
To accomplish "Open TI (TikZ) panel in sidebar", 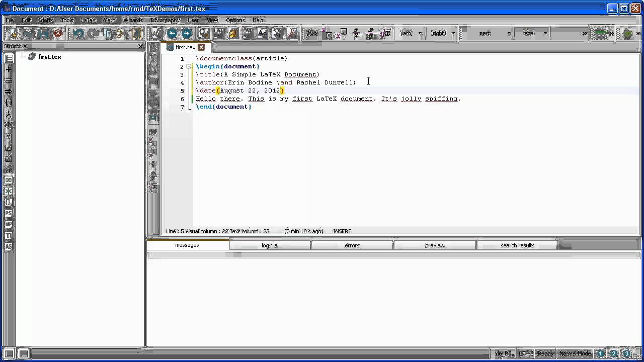I will point(9,235).
